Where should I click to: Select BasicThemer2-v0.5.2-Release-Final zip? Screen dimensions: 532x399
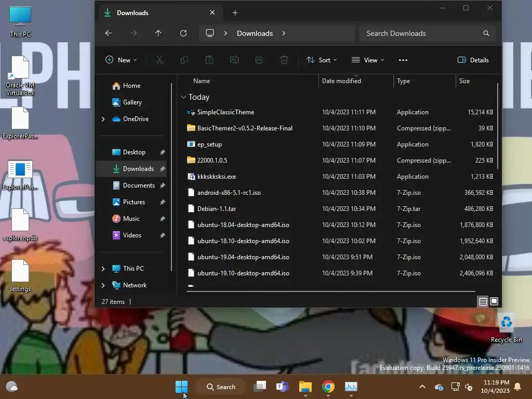pyautogui.click(x=340, y=128)
